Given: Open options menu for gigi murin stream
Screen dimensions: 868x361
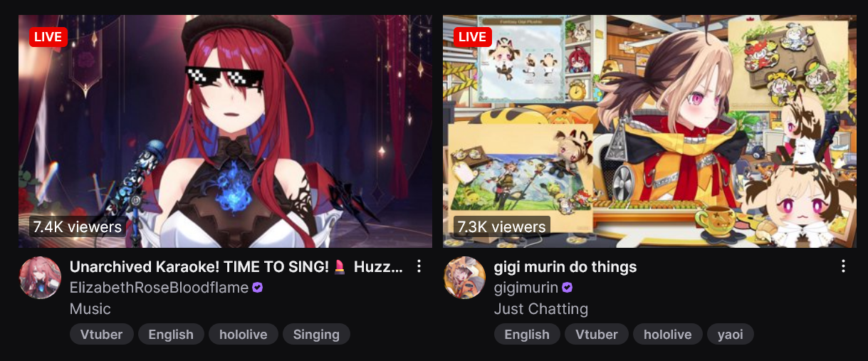Looking at the screenshot, I should (843, 266).
